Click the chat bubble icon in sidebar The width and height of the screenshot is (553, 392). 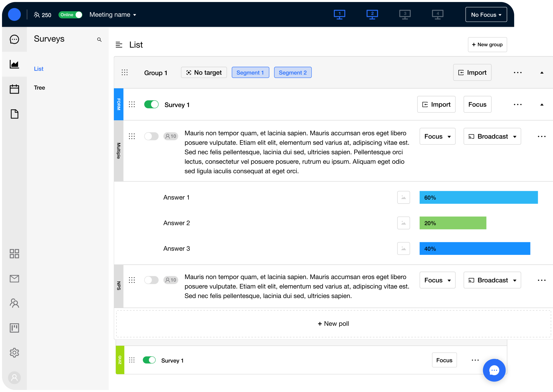[x=14, y=39]
